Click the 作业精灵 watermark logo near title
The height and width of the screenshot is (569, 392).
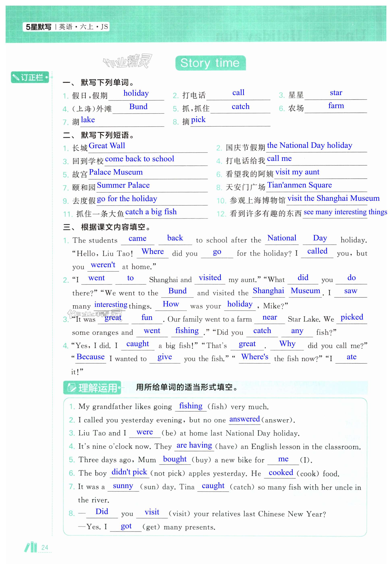coord(127,61)
